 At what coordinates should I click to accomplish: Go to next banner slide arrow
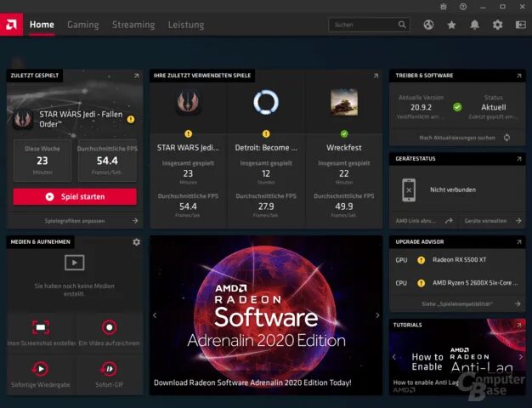pos(377,315)
